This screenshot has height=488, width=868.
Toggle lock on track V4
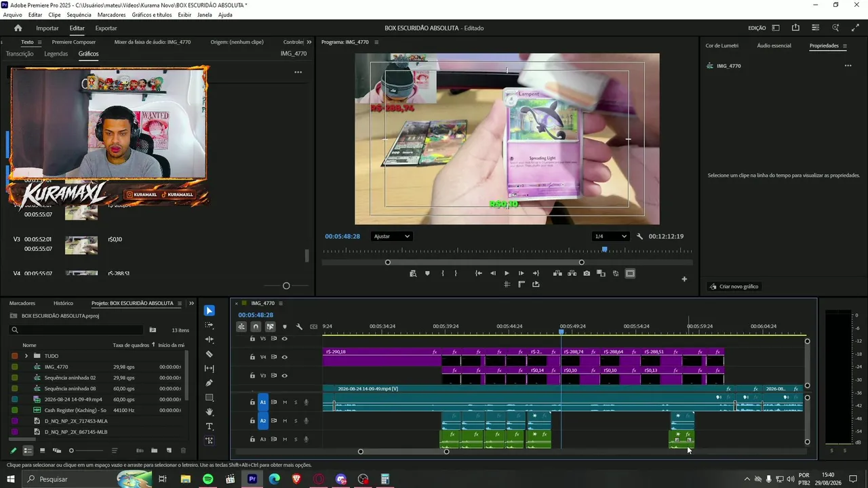pos(252,357)
